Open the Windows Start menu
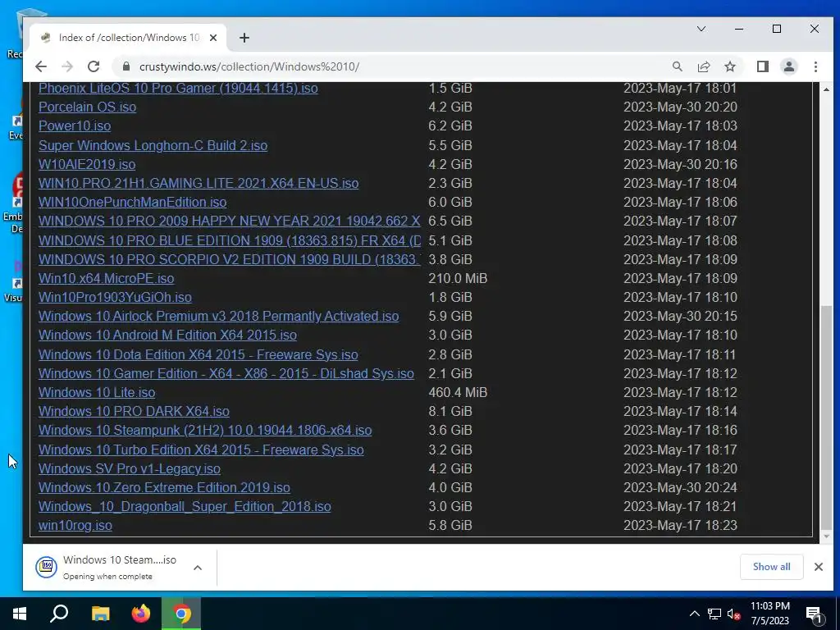840x630 pixels. click(20, 614)
